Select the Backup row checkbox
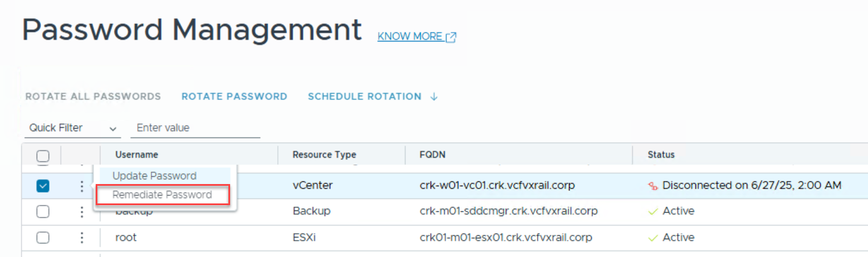The image size is (868, 257). tap(43, 211)
